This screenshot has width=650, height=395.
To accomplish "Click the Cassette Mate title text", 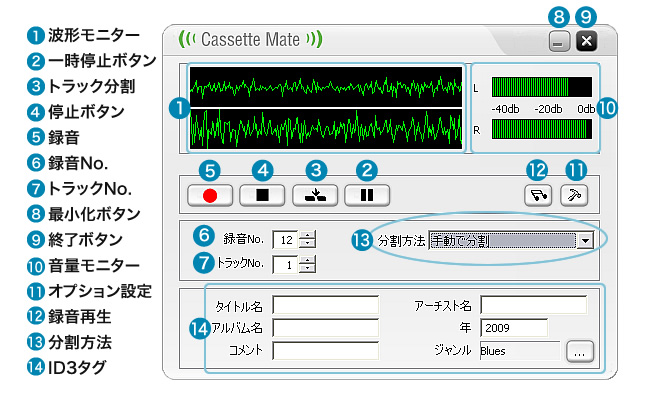I will pyautogui.click(x=250, y=40).
